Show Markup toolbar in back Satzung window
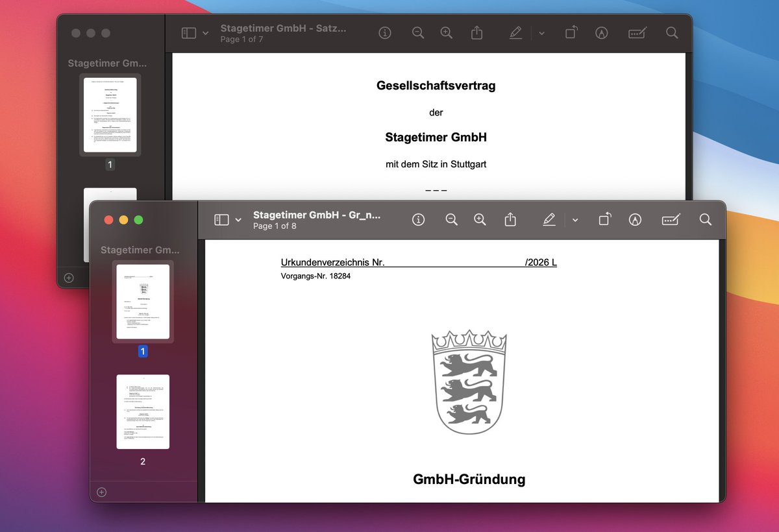 [602, 32]
